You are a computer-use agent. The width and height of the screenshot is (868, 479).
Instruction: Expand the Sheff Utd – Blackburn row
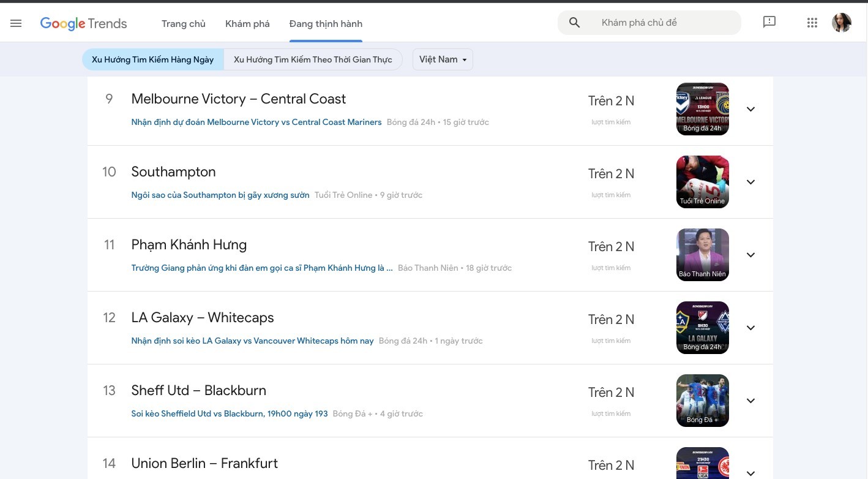pos(750,401)
